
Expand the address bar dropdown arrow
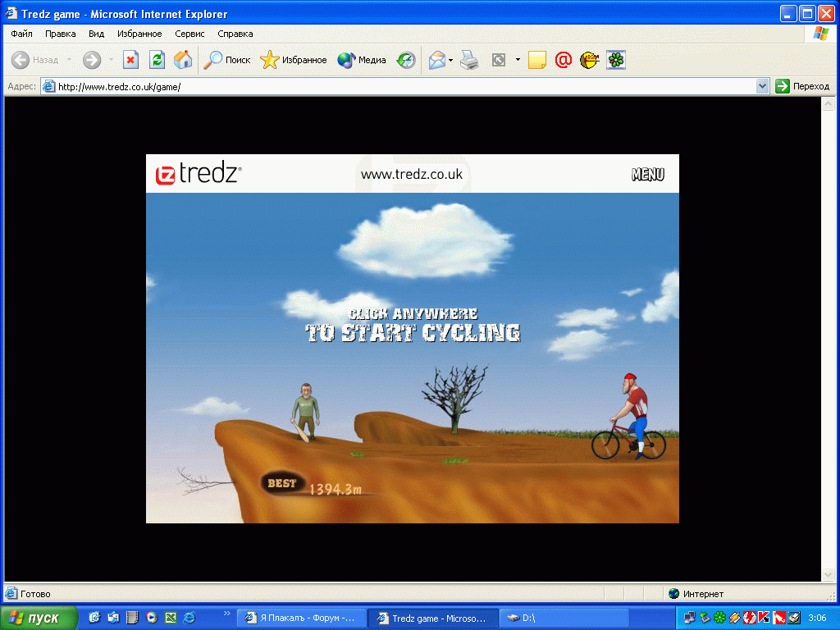pyautogui.click(x=762, y=86)
